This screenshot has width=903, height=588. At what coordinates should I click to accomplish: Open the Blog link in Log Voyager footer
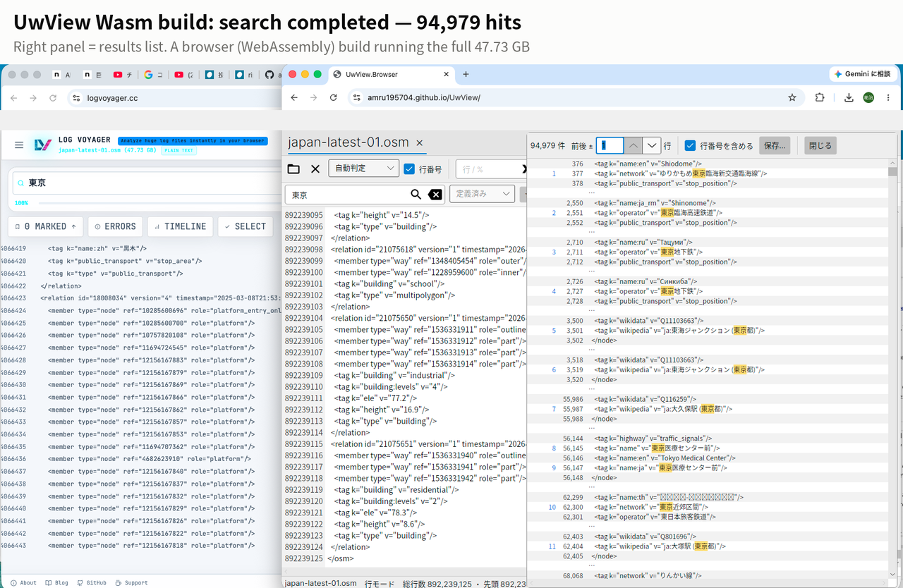56,583
